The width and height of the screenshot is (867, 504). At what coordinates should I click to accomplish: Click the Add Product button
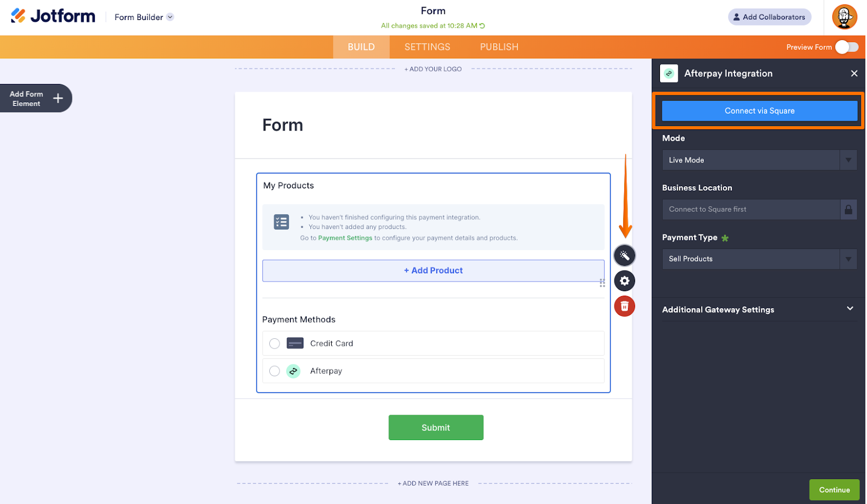coord(434,271)
